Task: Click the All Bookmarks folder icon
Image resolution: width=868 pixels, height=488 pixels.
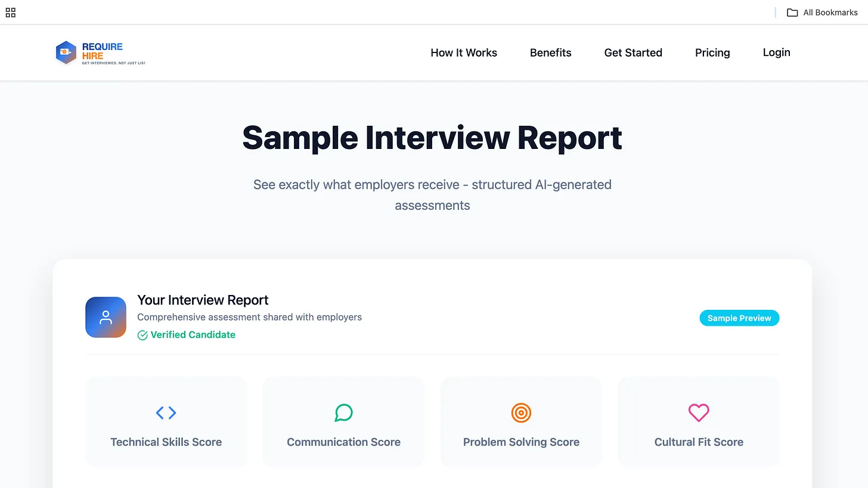Action: pyautogui.click(x=792, y=12)
